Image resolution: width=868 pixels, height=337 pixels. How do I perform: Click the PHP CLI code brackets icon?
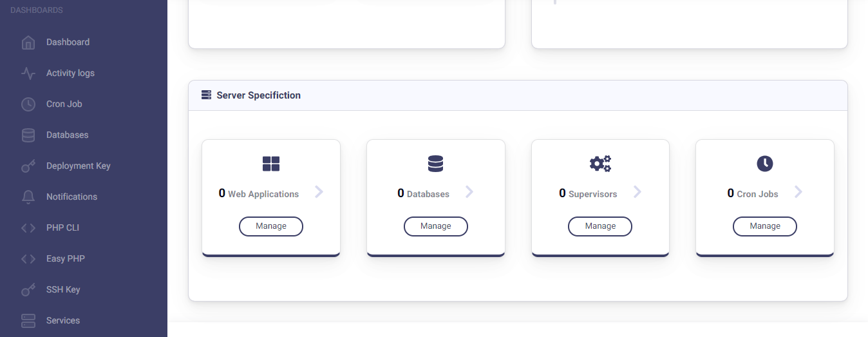point(28,228)
